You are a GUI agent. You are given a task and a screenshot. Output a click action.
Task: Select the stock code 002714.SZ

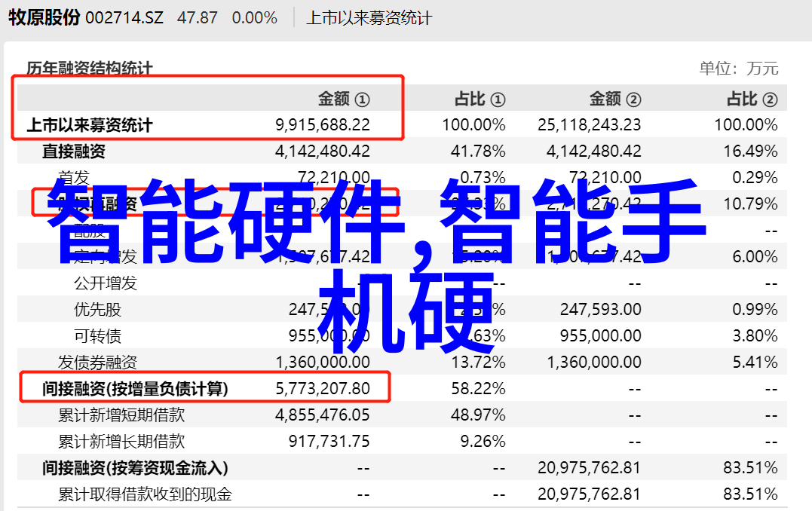point(124,18)
